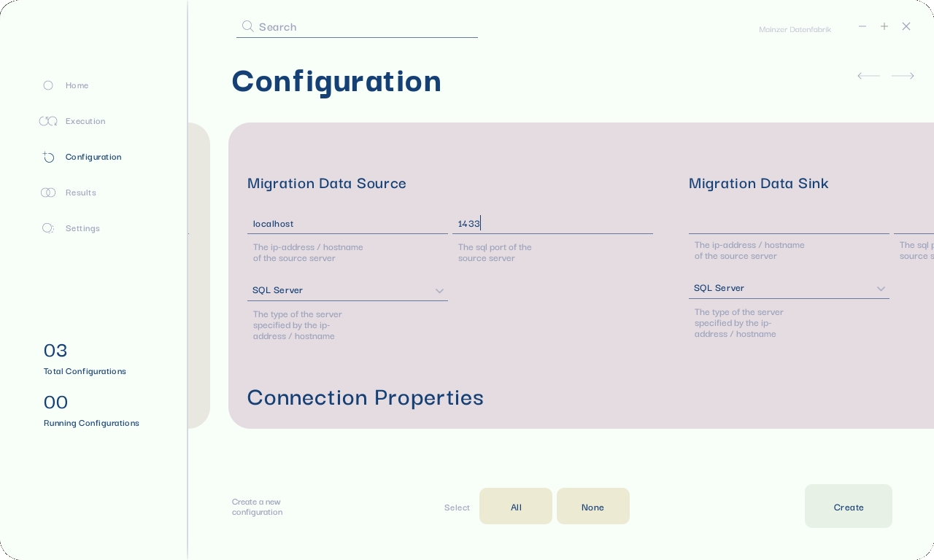Open the Settings menu item
This screenshot has width=934, height=560.
(82, 228)
